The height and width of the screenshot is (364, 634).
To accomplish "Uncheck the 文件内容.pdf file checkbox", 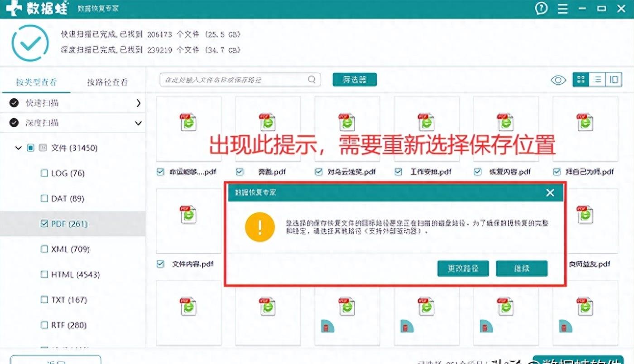I will coord(160,263).
